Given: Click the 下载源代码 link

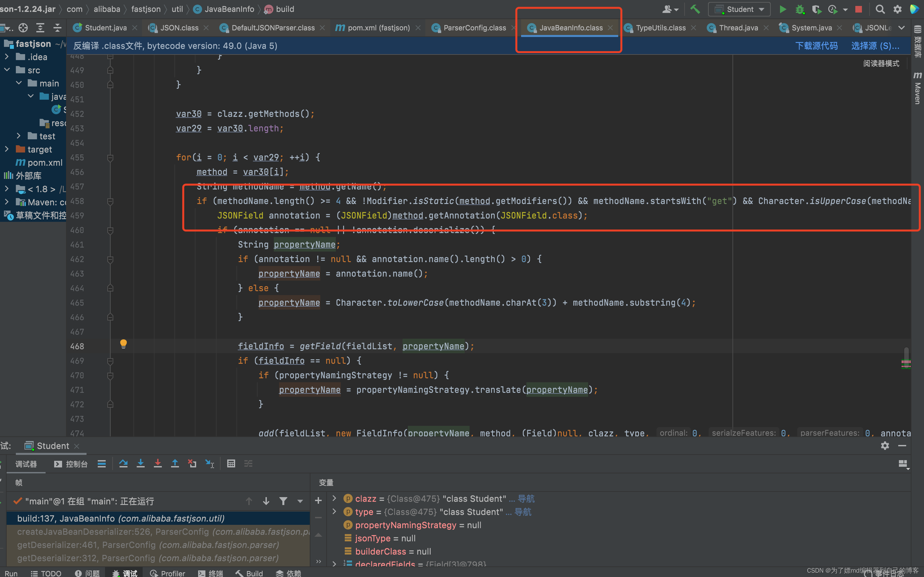Looking at the screenshot, I should pyautogui.click(x=816, y=46).
